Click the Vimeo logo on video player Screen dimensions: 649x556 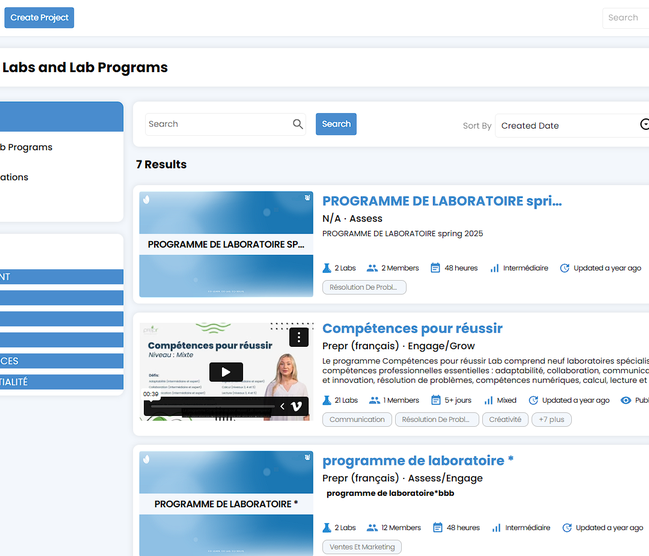(x=296, y=407)
